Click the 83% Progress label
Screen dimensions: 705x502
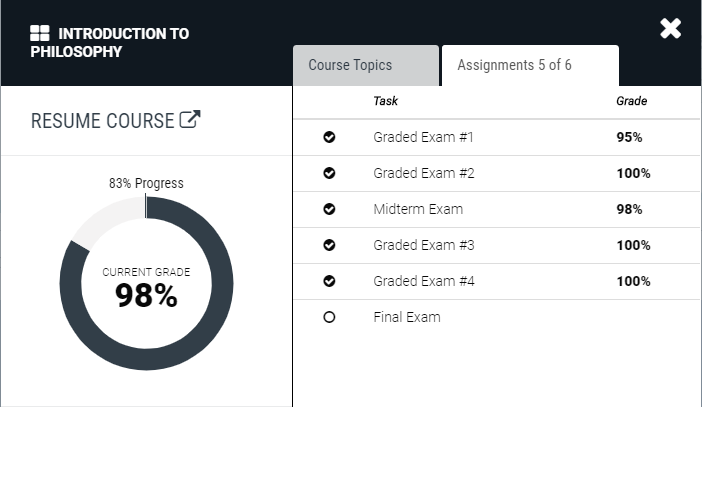pyautogui.click(x=146, y=183)
